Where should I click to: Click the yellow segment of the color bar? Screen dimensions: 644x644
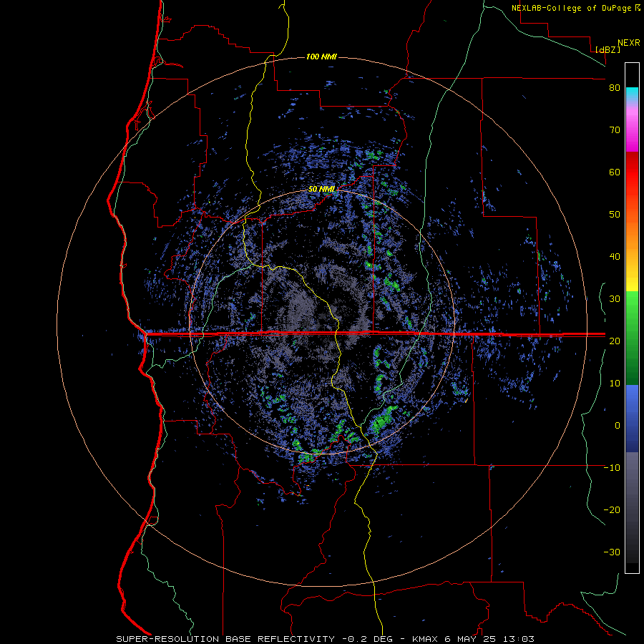click(x=632, y=278)
